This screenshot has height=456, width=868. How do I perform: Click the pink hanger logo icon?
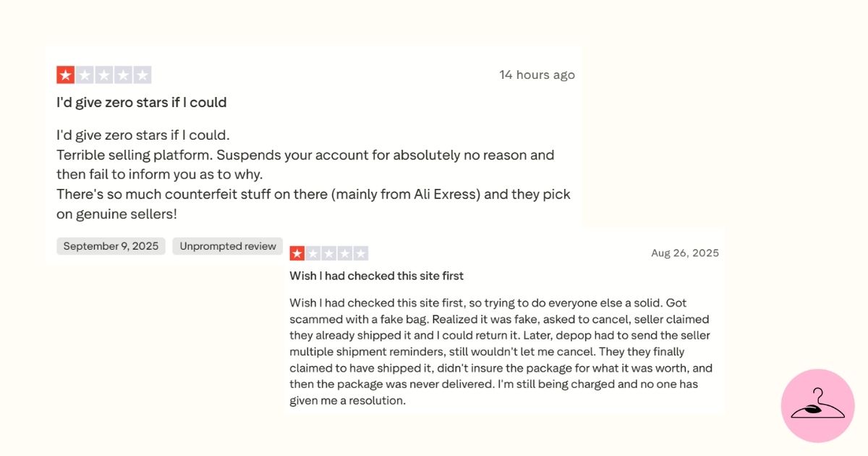[x=817, y=405]
